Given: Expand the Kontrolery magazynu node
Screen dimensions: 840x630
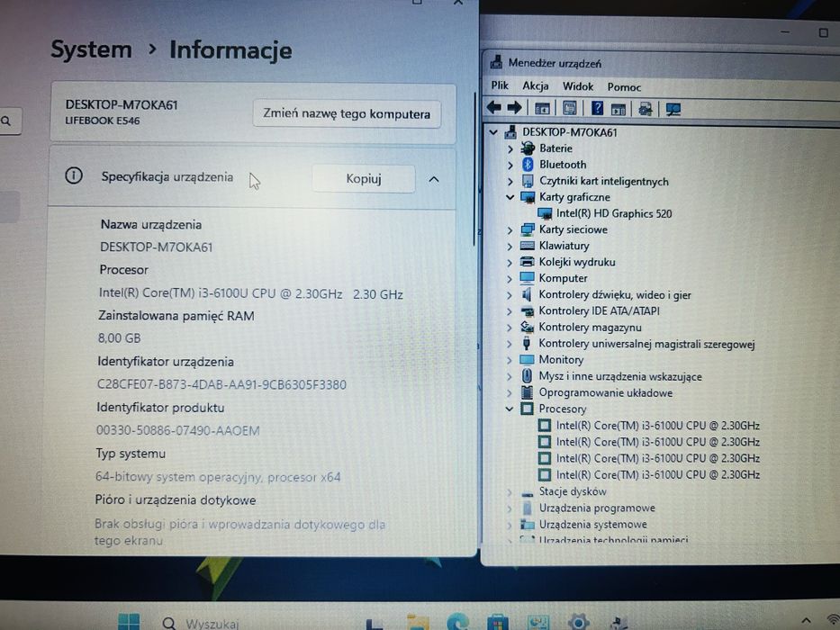Looking at the screenshot, I should coord(510,328).
